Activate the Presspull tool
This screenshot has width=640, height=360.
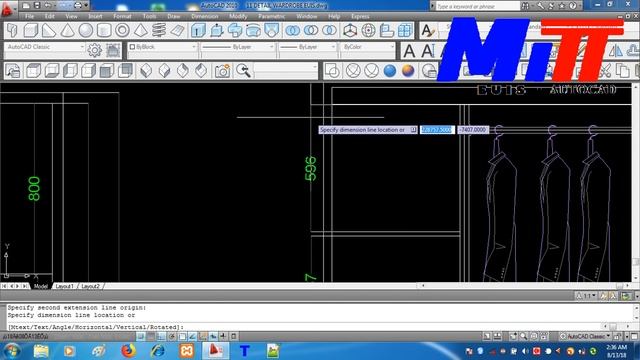coord(217,31)
